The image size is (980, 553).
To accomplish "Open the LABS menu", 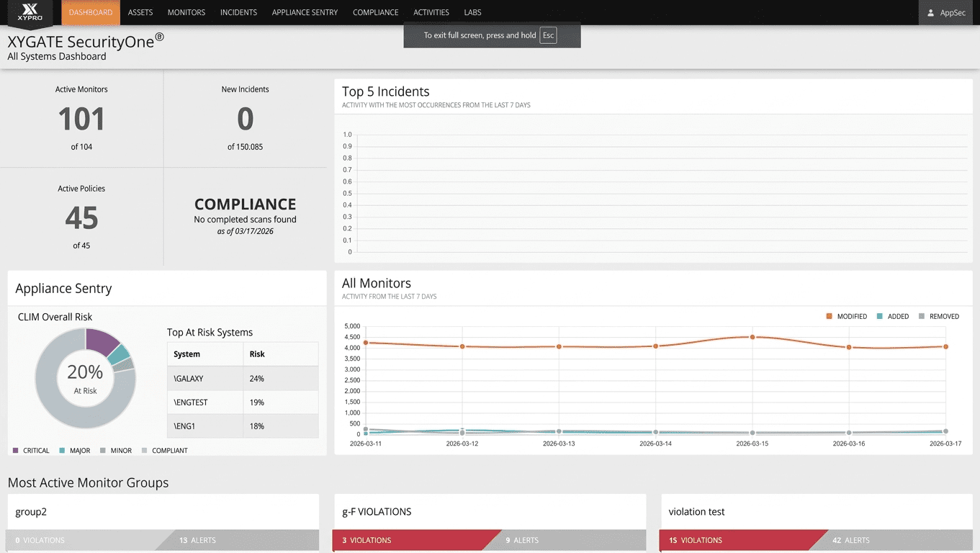I will pos(472,13).
